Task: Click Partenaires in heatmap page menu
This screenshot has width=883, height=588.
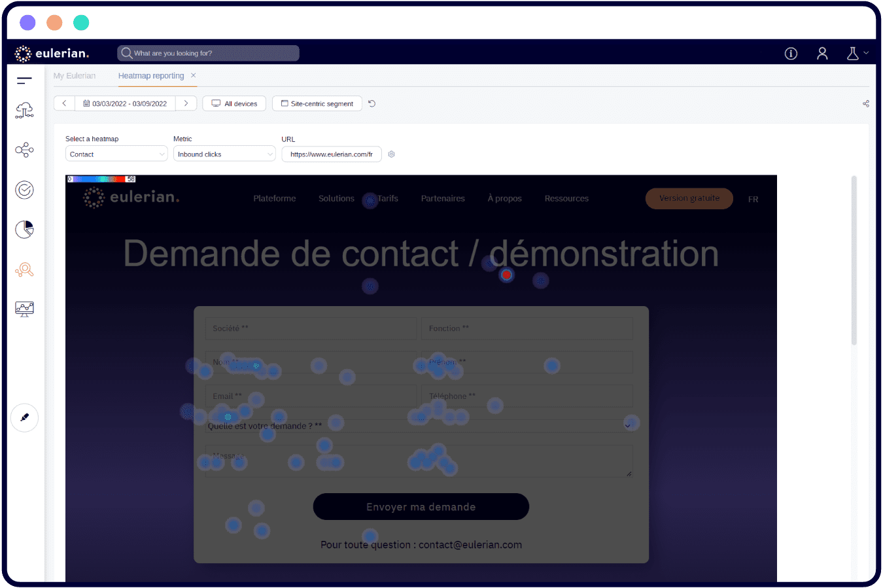Action: tap(443, 199)
